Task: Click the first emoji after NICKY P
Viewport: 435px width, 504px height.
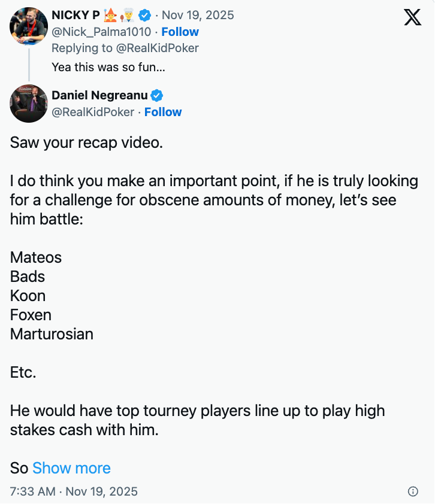Action: pyautogui.click(x=110, y=14)
